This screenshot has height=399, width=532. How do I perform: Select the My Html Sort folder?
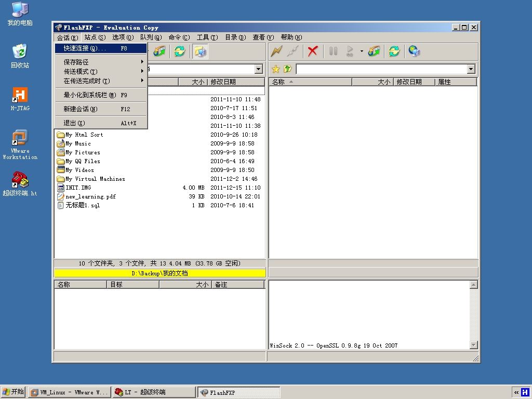coord(85,135)
